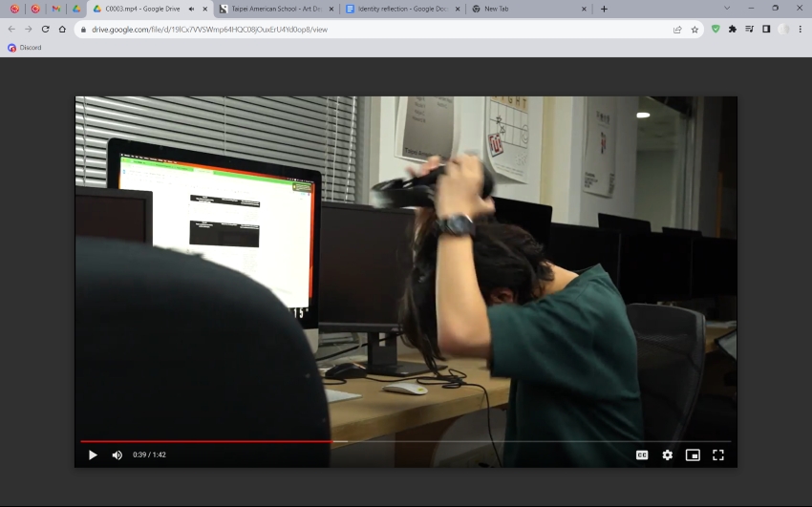The image size is (812, 507).
Task: Expand the tab search chevron
Action: tap(727, 9)
